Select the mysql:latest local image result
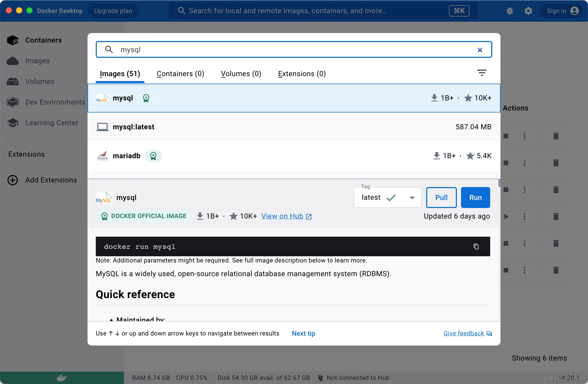Screen dimensions: 588x384 [294, 127]
